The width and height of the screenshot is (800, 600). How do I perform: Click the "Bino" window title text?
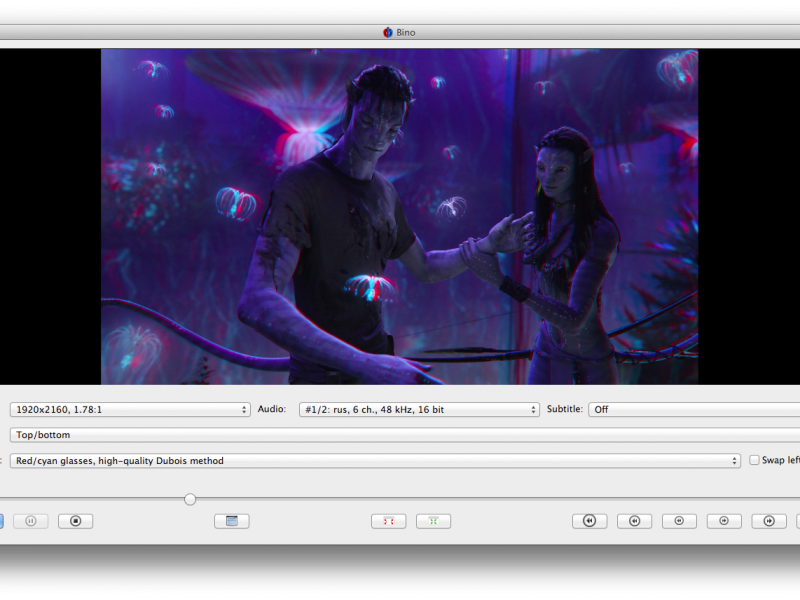pyautogui.click(x=406, y=33)
